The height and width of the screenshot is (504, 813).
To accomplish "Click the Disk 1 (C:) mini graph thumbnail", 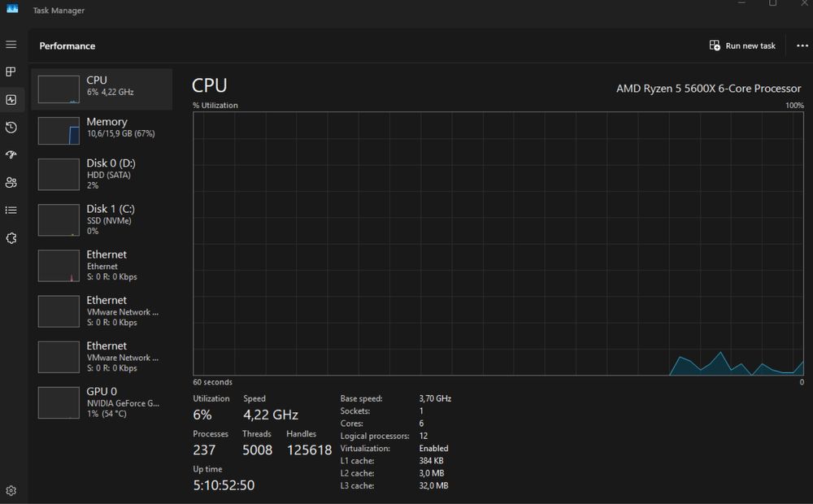I will point(59,219).
